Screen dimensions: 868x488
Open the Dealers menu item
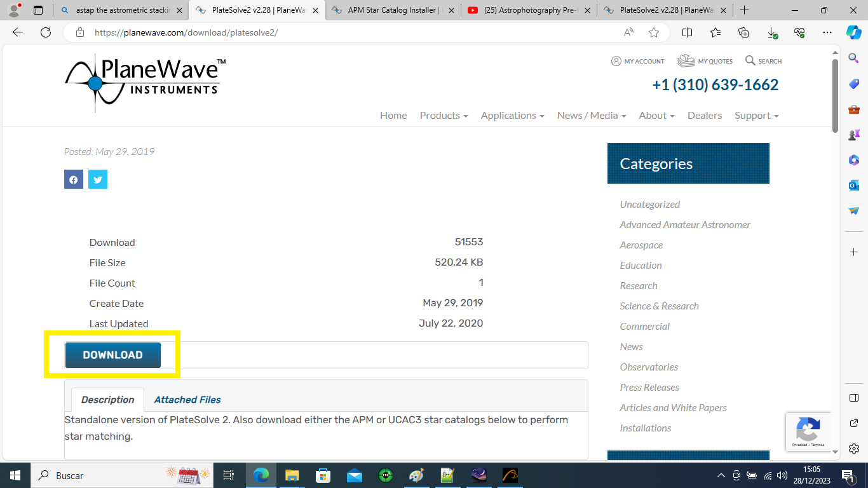(x=705, y=115)
